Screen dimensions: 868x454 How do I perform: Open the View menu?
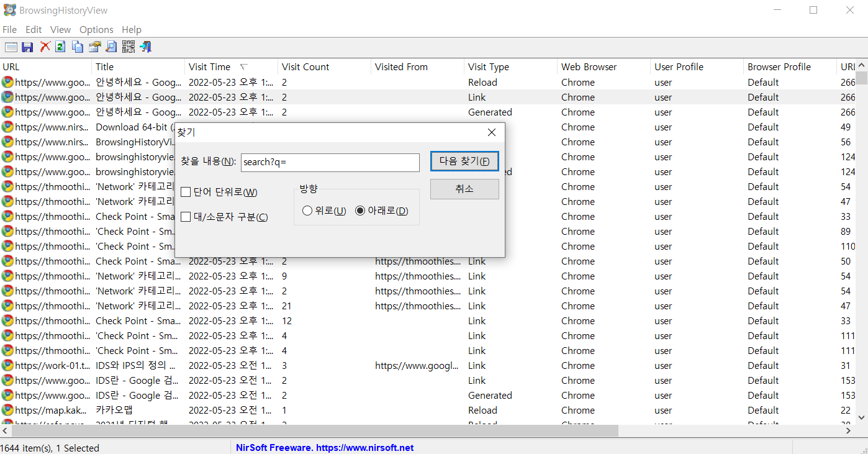[60, 29]
